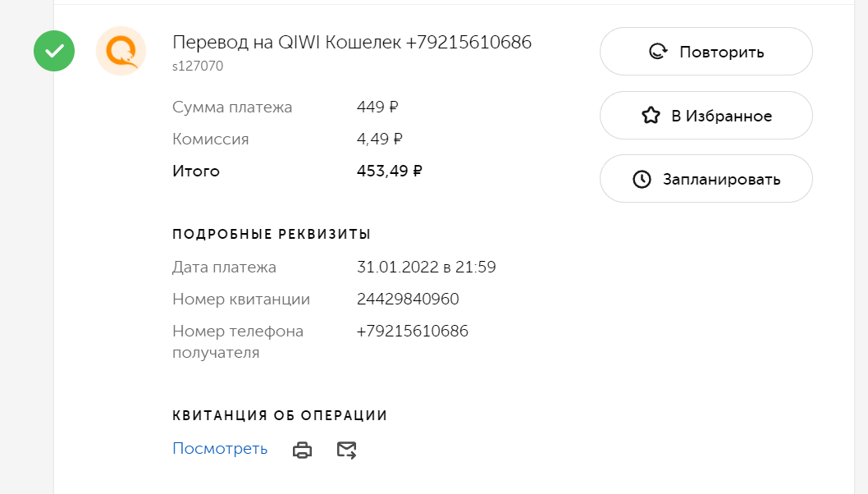Click the circular arrow repeat icon
This screenshot has height=494, width=868.
pyautogui.click(x=658, y=52)
